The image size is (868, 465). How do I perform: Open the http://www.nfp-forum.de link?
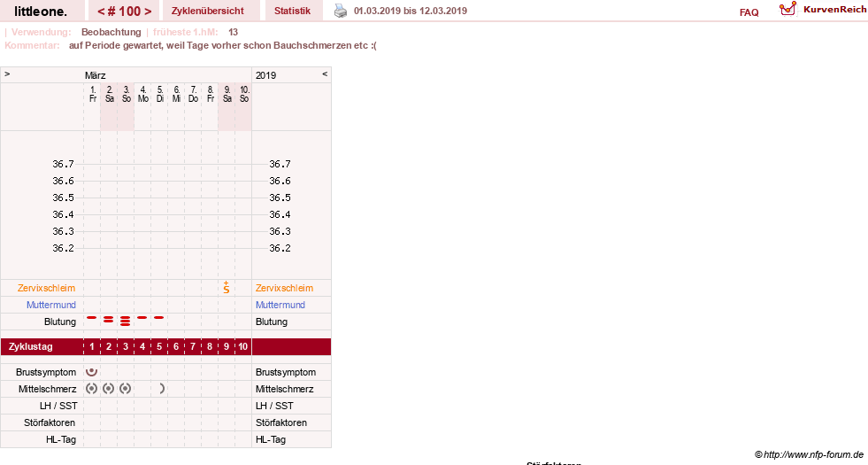click(x=814, y=454)
